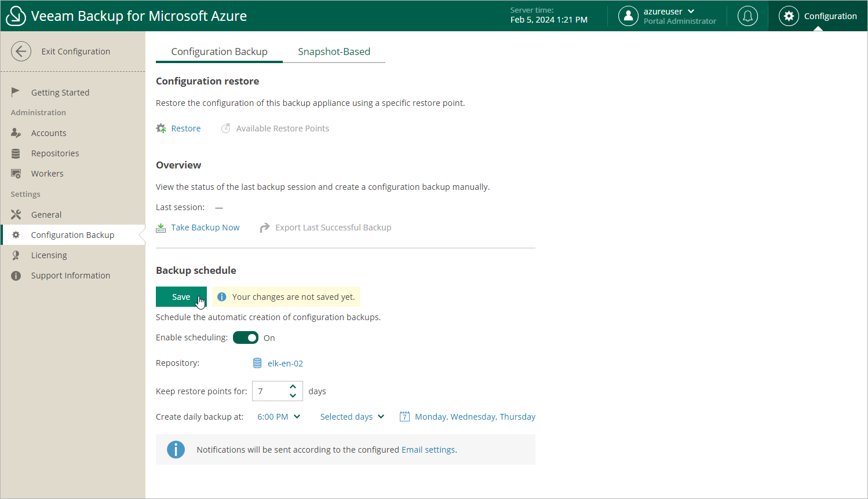Click the calendar icon next to scheduled days
The image size is (868, 499).
pyautogui.click(x=404, y=417)
